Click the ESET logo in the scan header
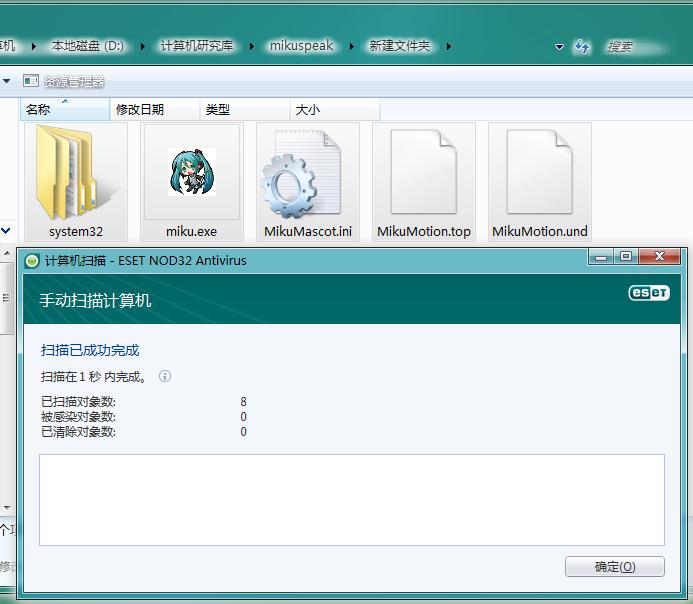The image size is (693, 604). pyautogui.click(x=649, y=293)
